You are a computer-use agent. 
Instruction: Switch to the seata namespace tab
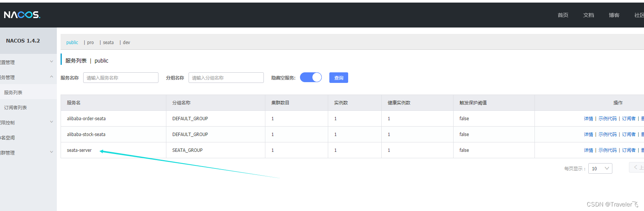108,42
